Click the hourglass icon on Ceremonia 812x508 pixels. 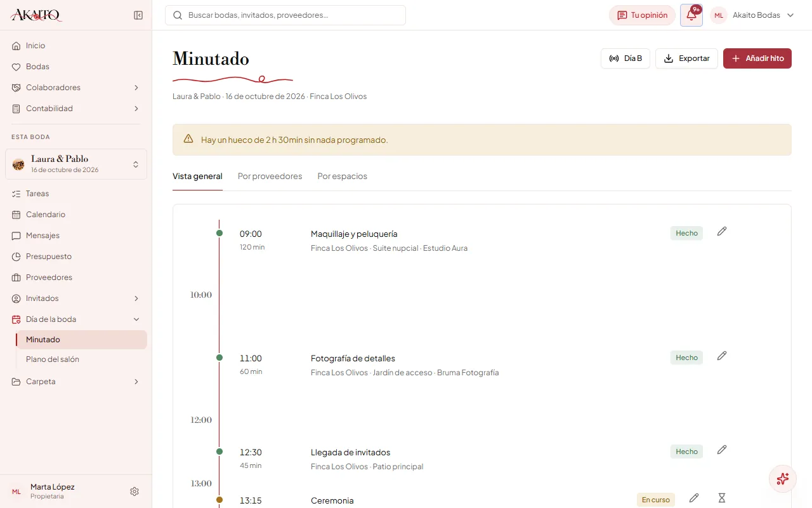pos(721,498)
